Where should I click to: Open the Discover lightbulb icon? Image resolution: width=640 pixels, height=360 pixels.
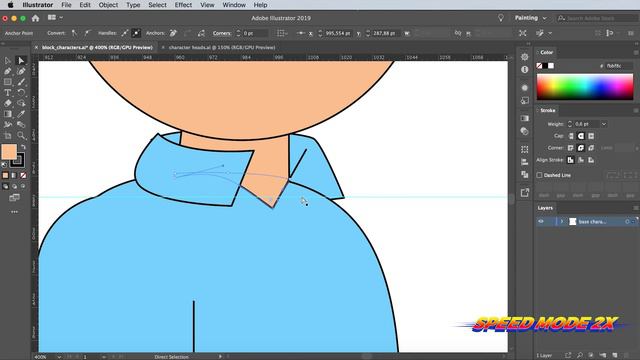pyautogui.click(x=501, y=18)
